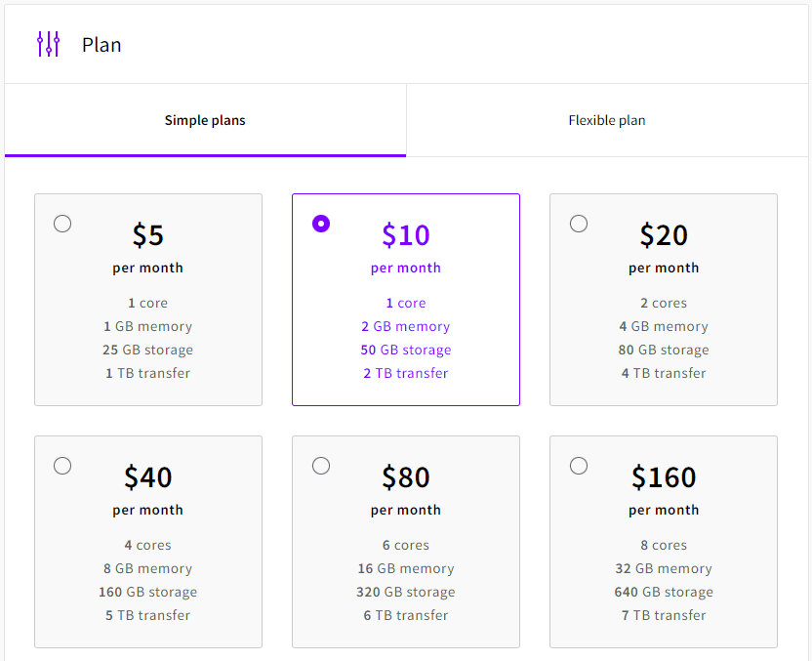The height and width of the screenshot is (661, 812).
Task: Select the $40 per month radio button
Action: (x=62, y=466)
